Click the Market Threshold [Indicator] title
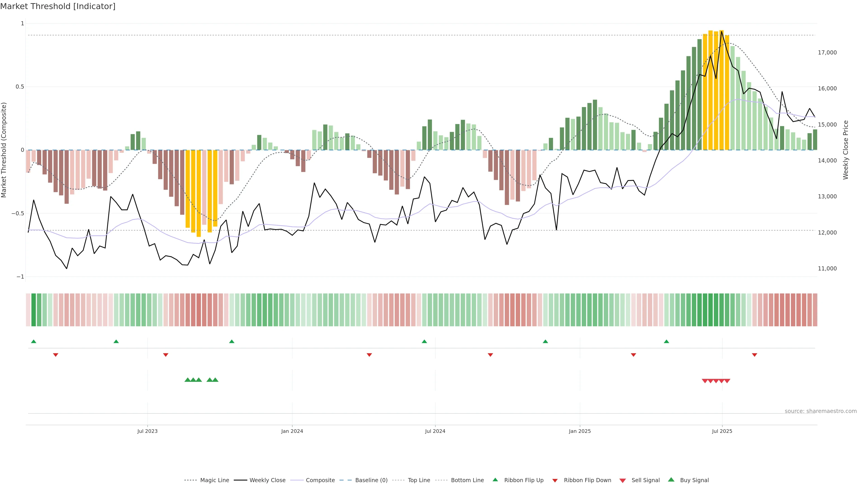The width and height of the screenshot is (868, 488). [58, 6]
